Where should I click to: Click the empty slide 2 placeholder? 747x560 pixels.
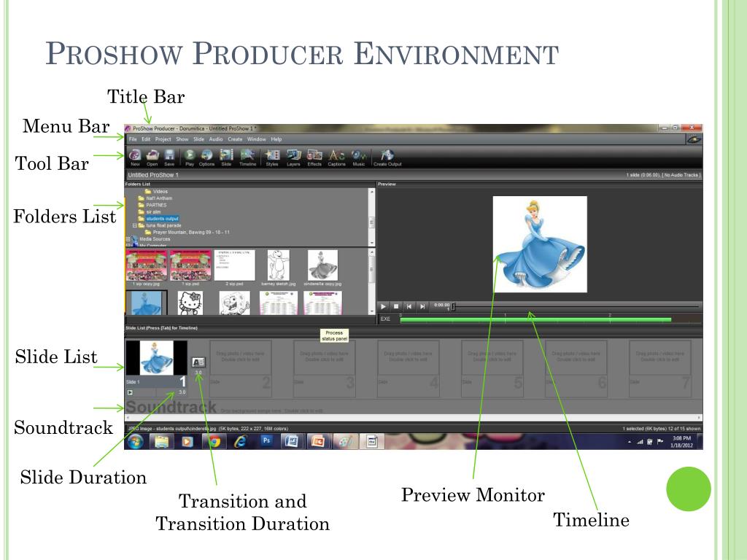pos(241,368)
